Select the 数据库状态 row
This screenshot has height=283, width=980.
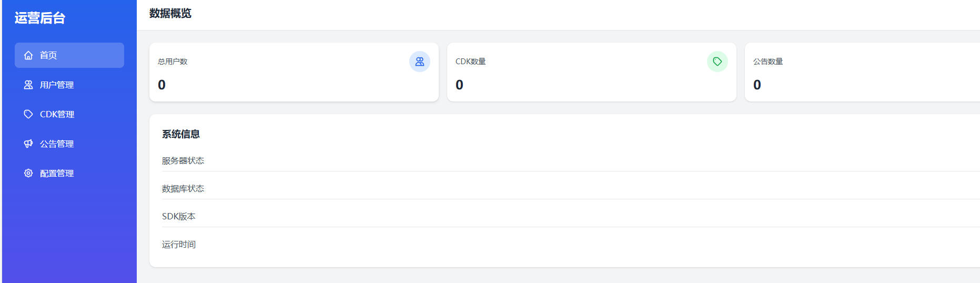[183, 188]
